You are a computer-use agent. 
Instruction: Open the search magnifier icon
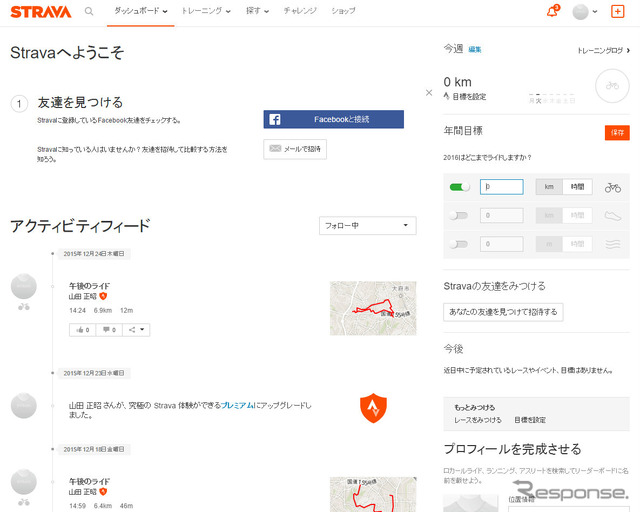(89, 11)
